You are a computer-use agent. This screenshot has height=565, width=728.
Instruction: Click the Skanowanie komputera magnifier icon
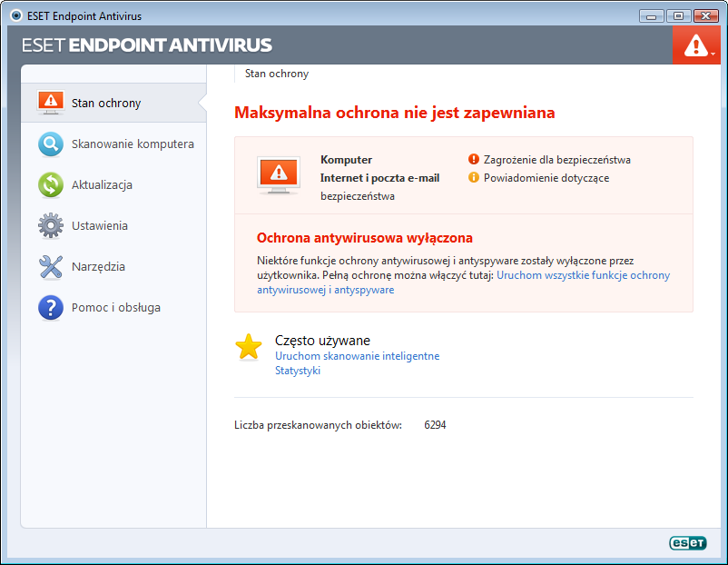[x=51, y=144]
